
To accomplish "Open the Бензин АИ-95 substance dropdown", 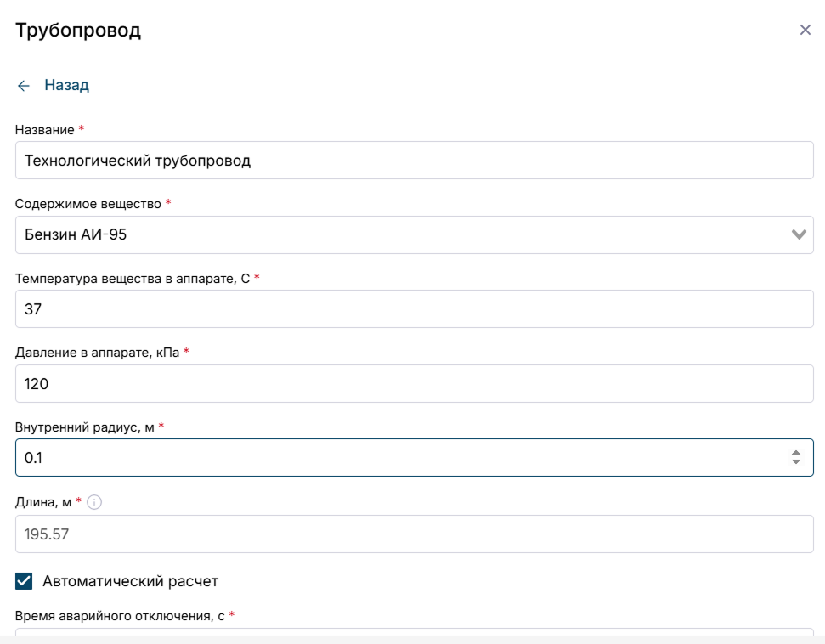I will point(414,234).
